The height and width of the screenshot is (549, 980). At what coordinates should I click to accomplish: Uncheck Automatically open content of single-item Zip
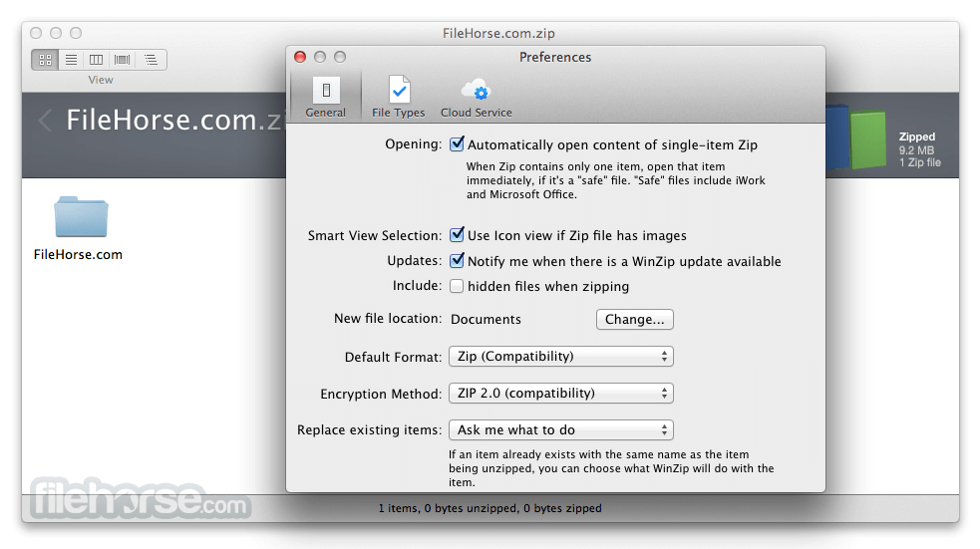[457, 144]
